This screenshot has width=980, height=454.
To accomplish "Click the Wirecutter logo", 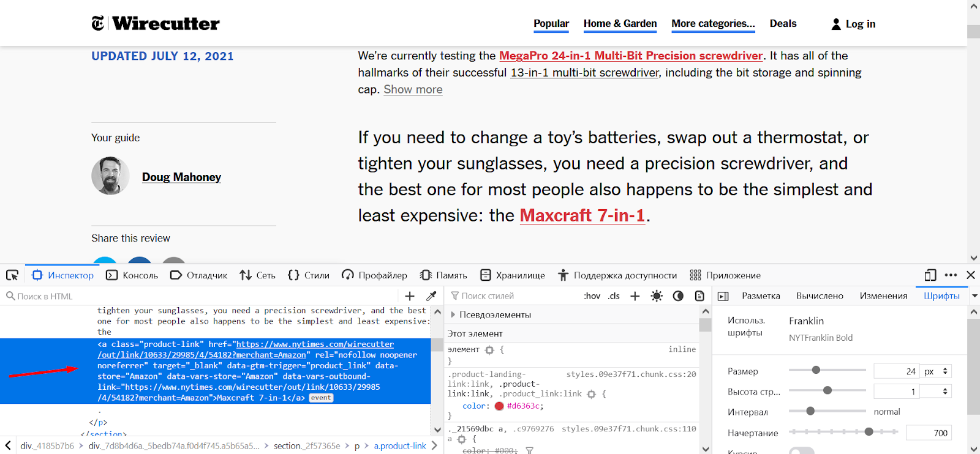I will [x=156, y=23].
